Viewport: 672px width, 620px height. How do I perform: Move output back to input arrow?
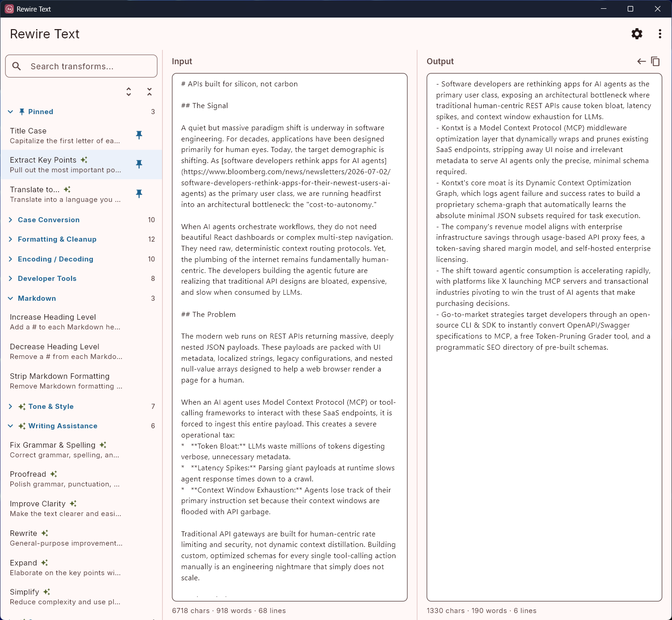coord(642,61)
